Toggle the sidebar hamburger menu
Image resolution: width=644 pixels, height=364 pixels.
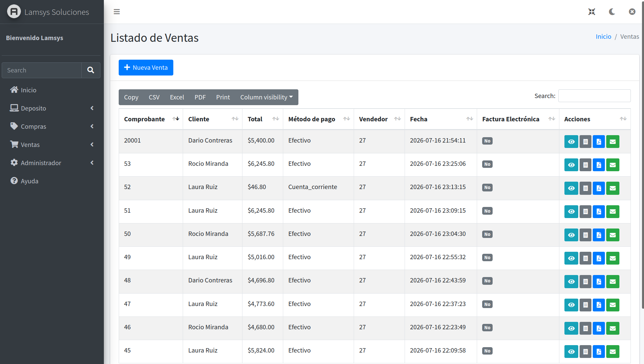pyautogui.click(x=117, y=12)
